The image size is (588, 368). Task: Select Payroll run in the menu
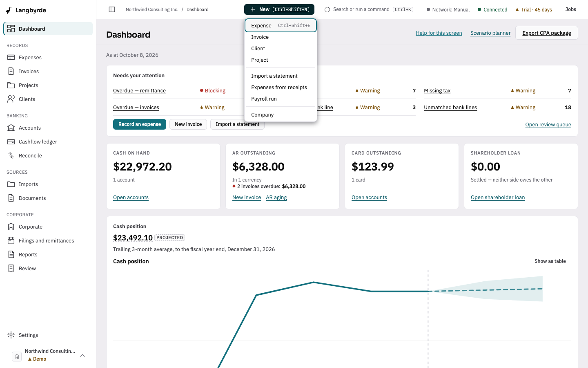[x=281, y=99]
